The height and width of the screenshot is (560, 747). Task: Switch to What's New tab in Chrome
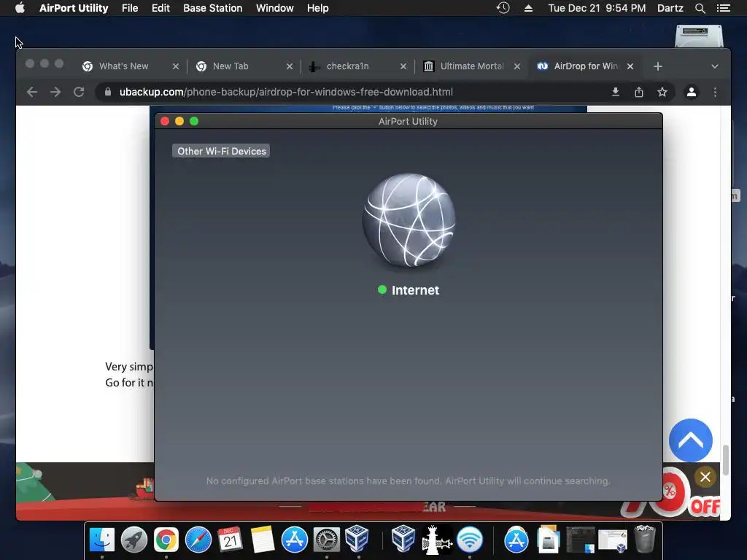pos(123,66)
